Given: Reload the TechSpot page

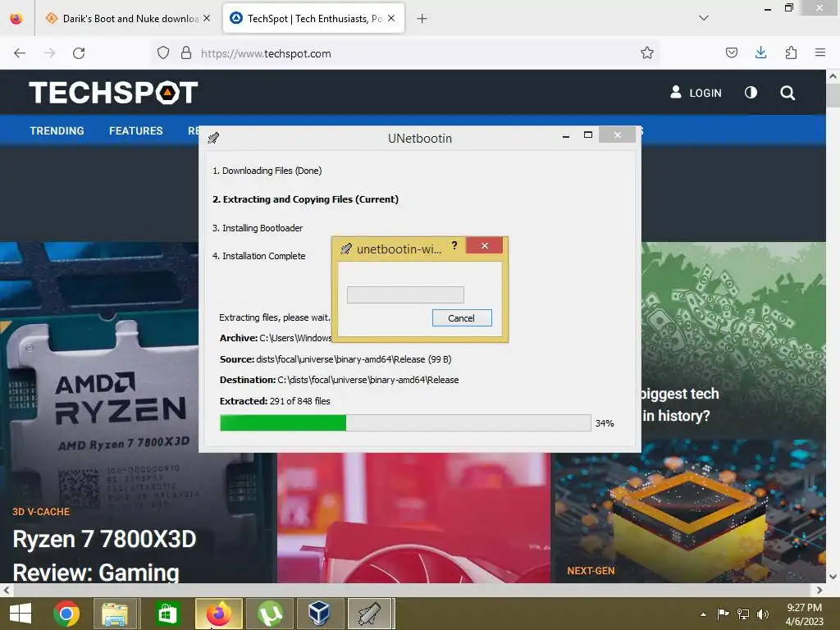Looking at the screenshot, I should point(79,53).
